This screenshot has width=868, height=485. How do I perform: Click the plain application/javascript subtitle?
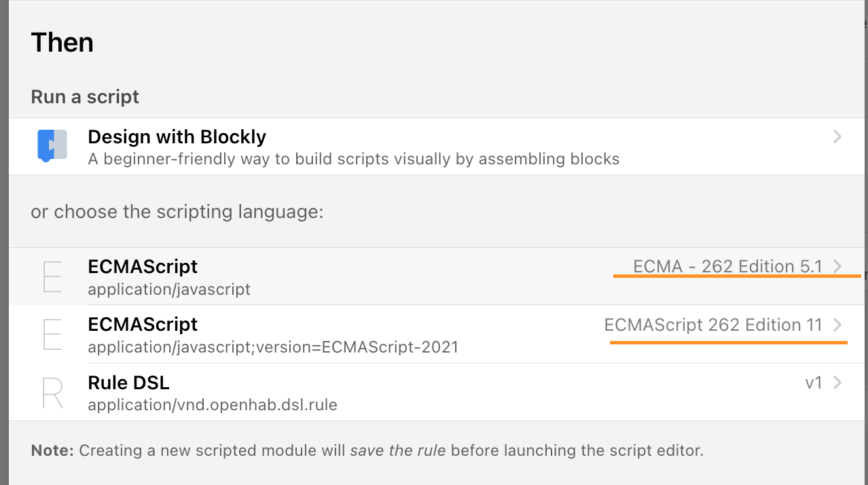169,289
